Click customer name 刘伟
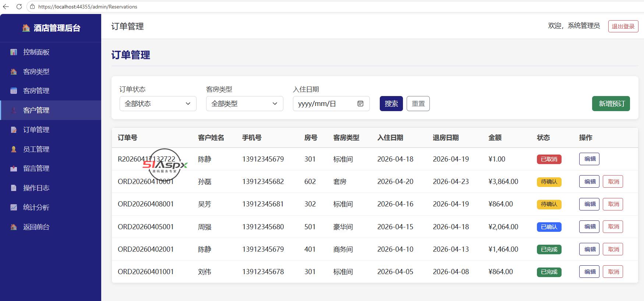This screenshot has height=301, width=644. tap(205, 272)
